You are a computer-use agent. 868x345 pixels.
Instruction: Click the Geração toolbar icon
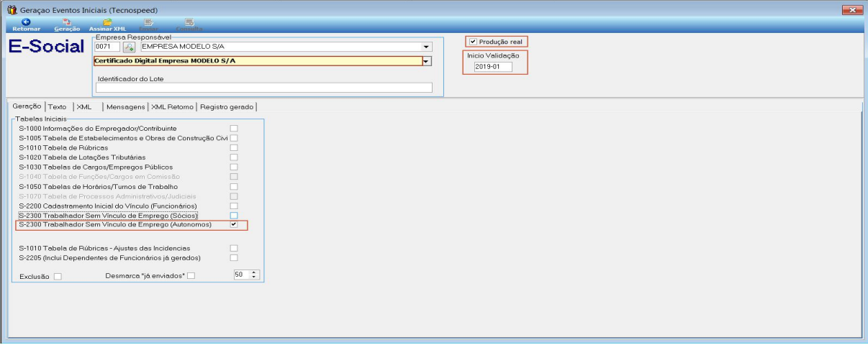coord(67,22)
